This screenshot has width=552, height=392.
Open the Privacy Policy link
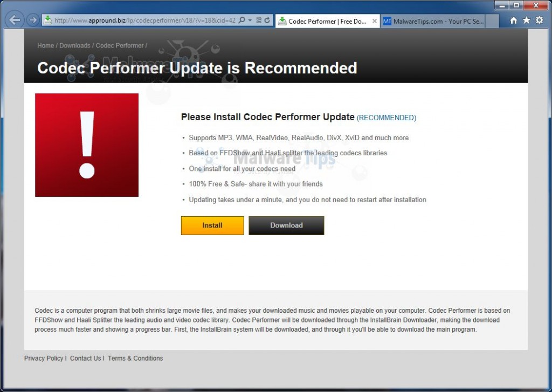[44, 358]
